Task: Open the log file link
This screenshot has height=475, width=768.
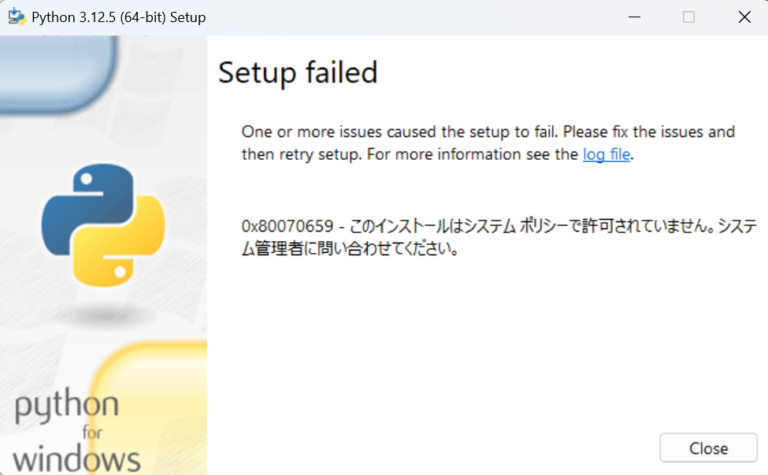Action: click(606, 155)
